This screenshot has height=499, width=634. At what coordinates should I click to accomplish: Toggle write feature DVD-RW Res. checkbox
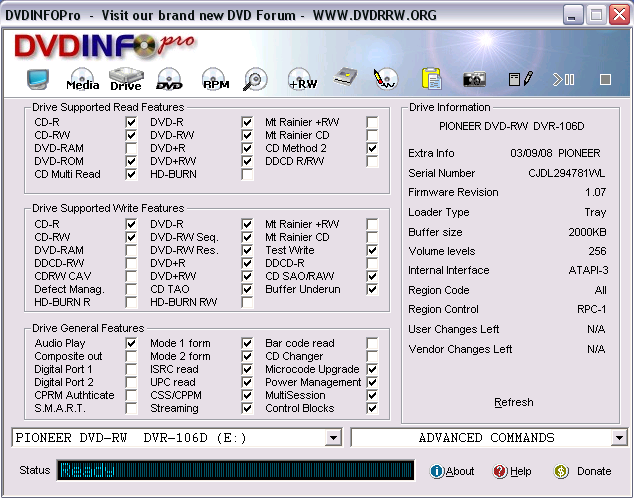(x=247, y=250)
